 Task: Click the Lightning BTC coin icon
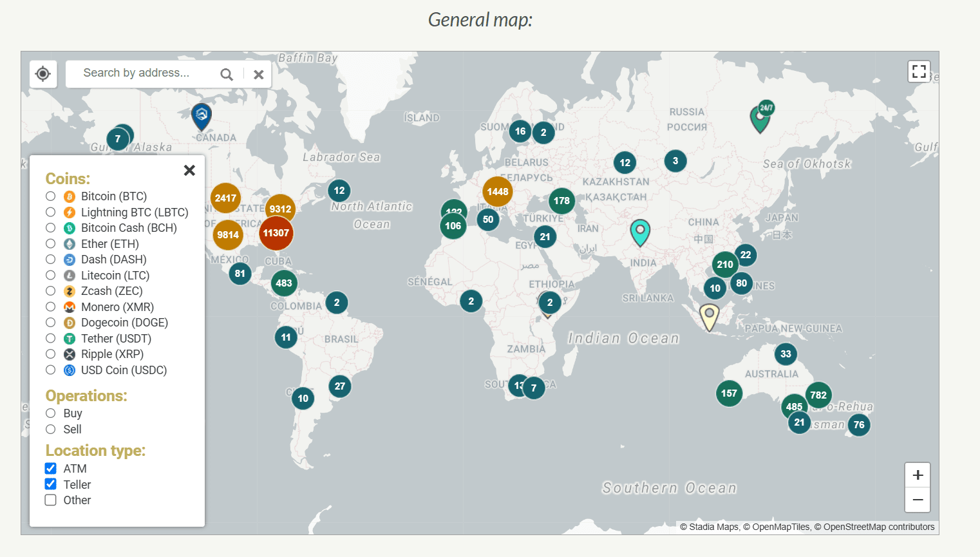pyautogui.click(x=69, y=212)
